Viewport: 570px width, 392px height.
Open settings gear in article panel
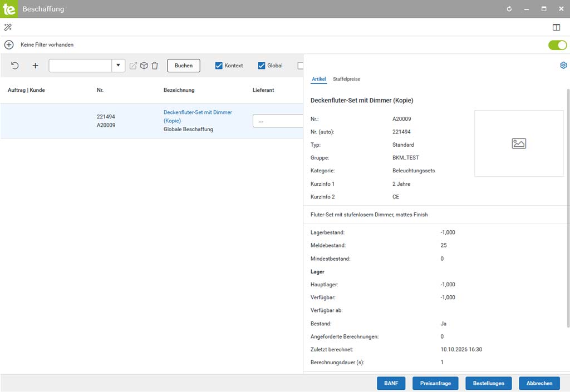pos(563,65)
